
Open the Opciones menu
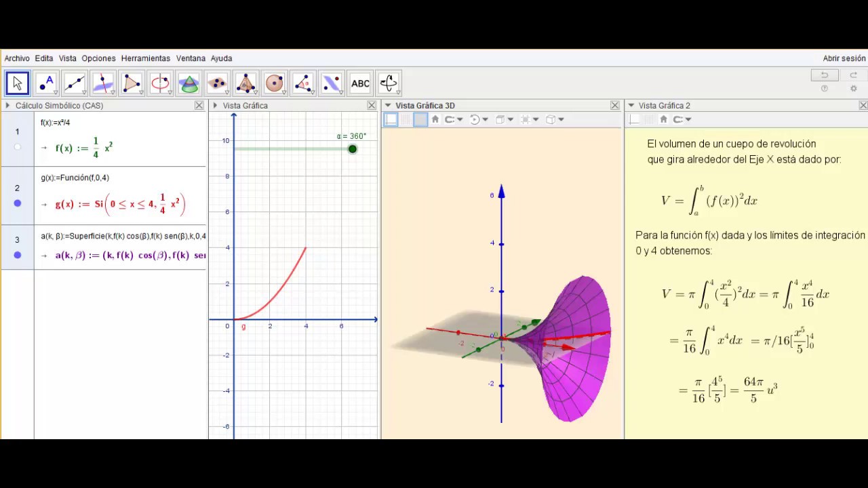coord(98,58)
